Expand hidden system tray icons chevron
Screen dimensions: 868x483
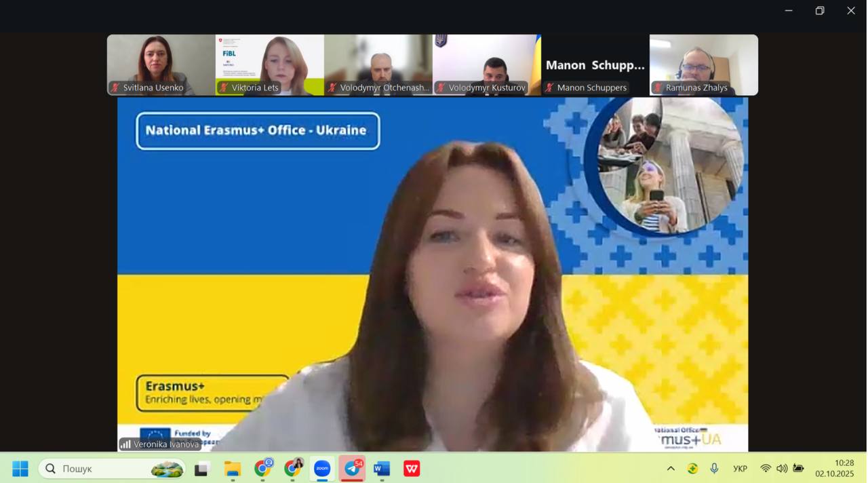[671, 469]
